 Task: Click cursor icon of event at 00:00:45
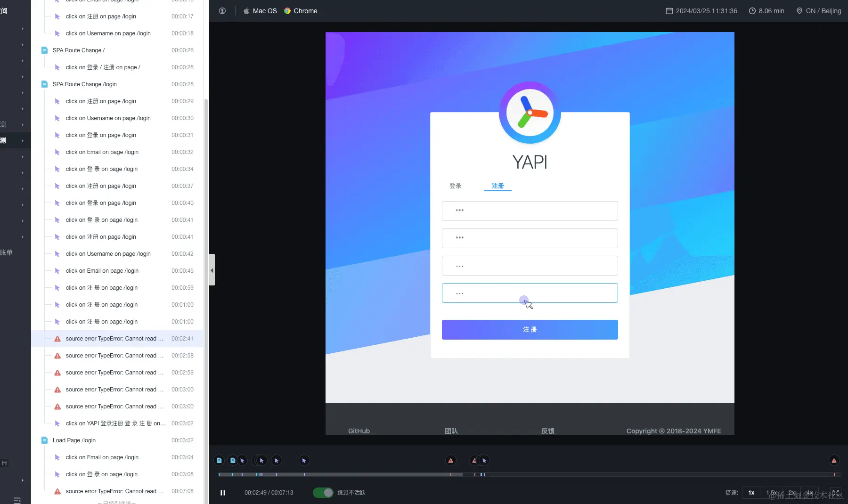coord(57,271)
